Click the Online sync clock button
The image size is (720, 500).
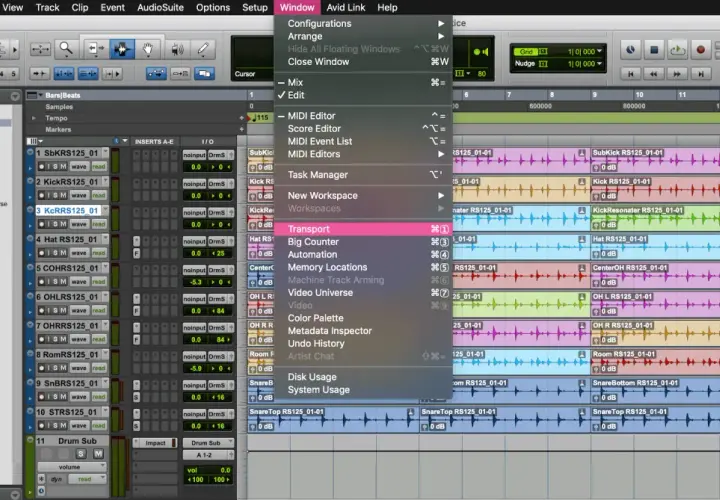click(x=630, y=49)
